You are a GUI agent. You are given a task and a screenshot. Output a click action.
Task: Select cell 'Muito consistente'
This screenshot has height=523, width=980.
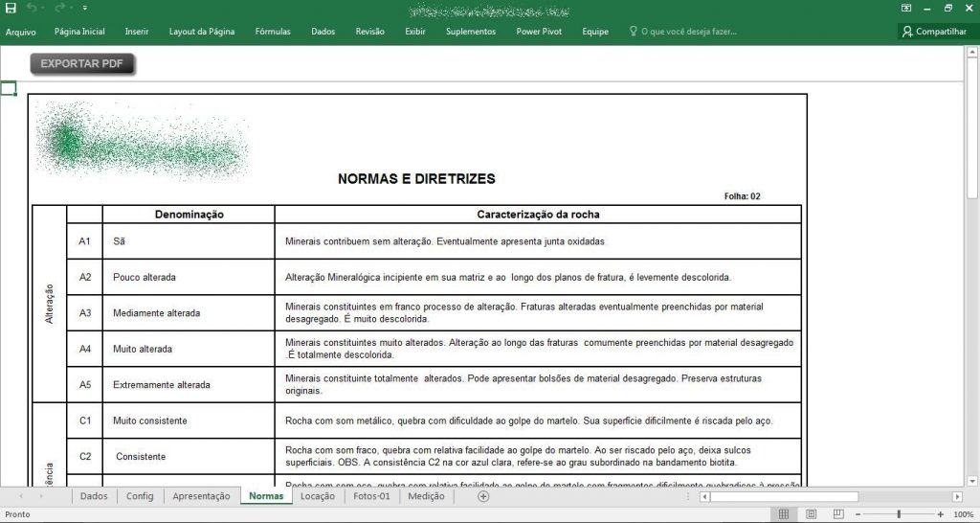189,421
